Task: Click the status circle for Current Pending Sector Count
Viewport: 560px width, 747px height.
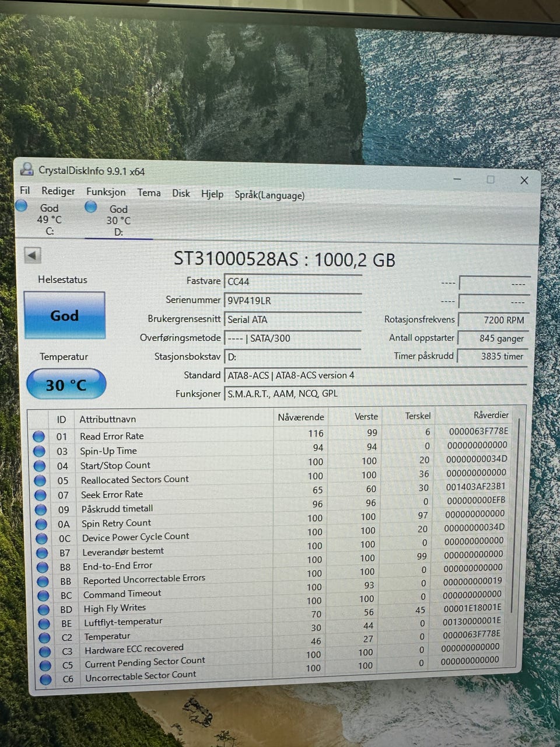Action: pos(45,665)
